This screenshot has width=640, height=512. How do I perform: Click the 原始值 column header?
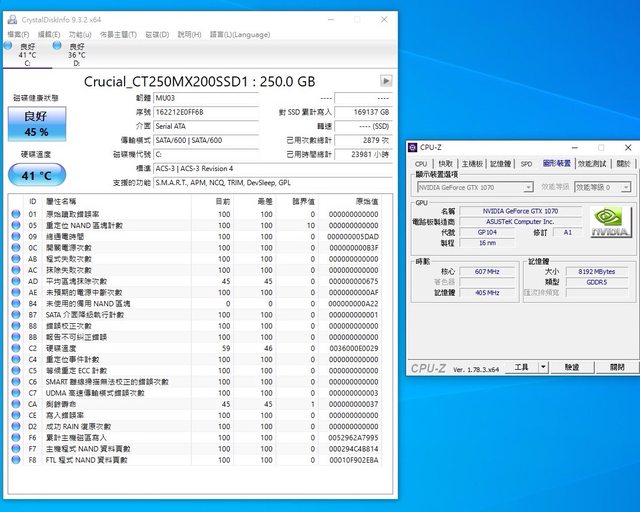click(367, 201)
